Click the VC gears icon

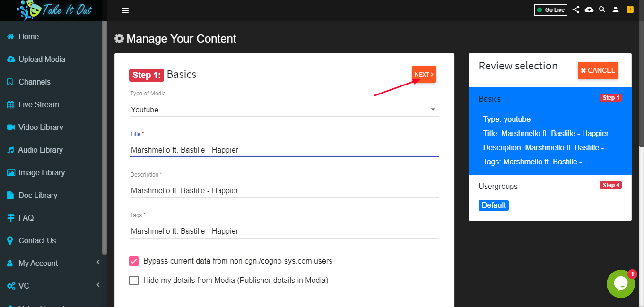pos(11,286)
